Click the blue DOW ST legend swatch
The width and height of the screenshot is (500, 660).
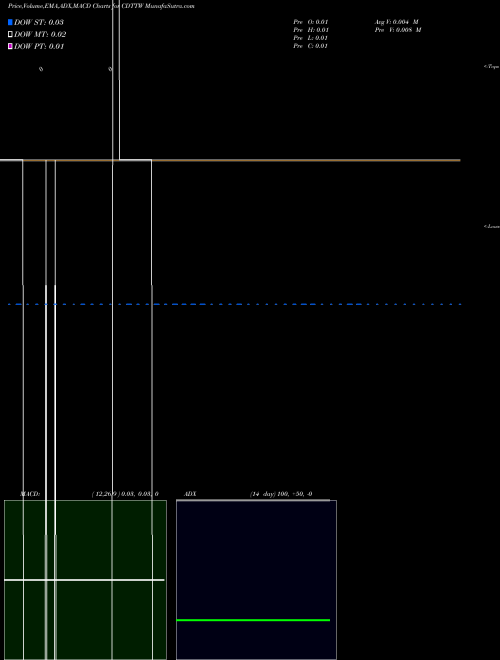pyautogui.click(x=10, y=22)
